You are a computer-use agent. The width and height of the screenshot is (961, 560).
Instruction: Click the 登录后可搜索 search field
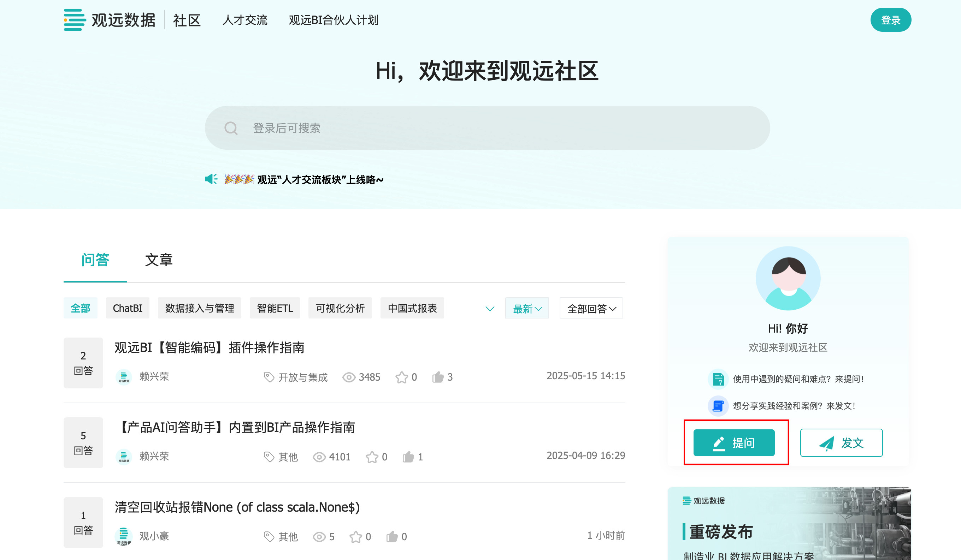(487, 128)
